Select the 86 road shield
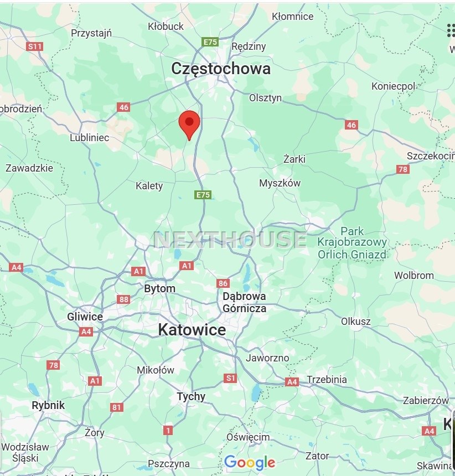 (223, 283)
